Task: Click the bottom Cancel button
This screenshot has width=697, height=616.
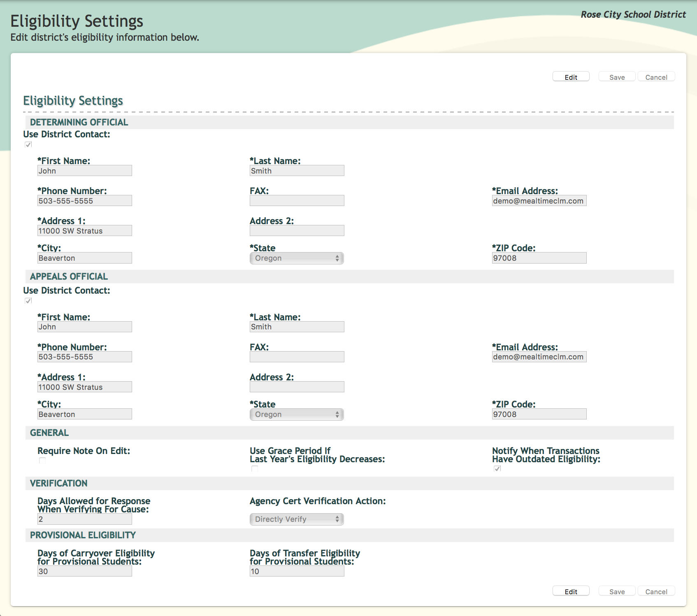Action: [656, 591]
